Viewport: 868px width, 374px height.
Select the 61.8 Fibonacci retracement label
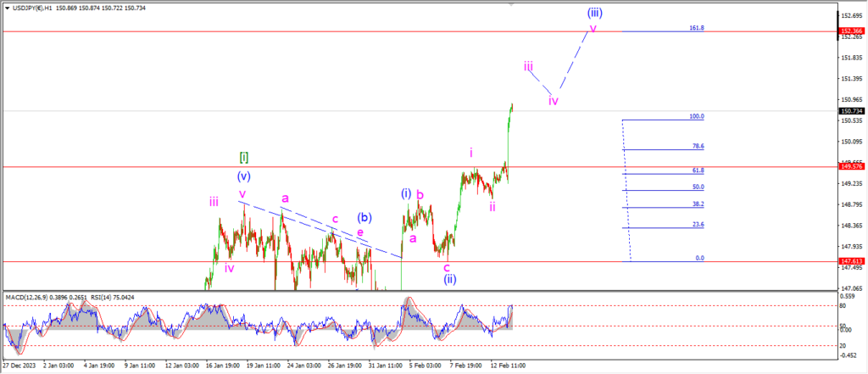[x=697, y=170]
